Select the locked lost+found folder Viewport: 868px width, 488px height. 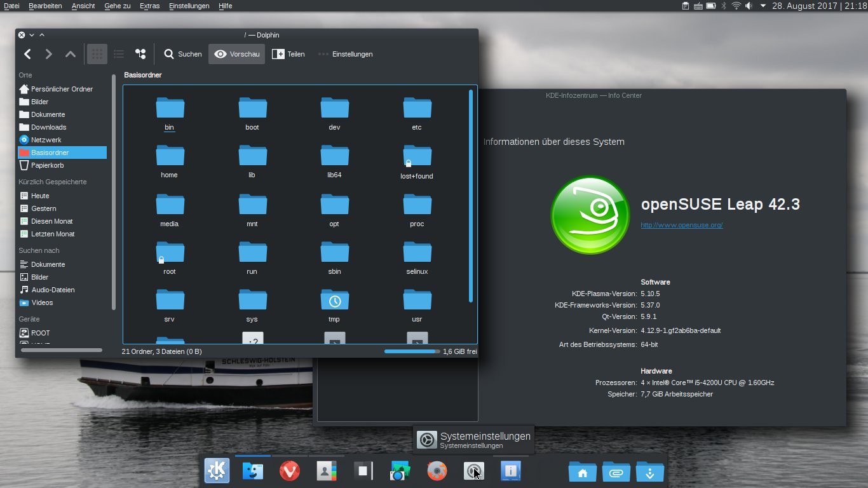point(417,156)
